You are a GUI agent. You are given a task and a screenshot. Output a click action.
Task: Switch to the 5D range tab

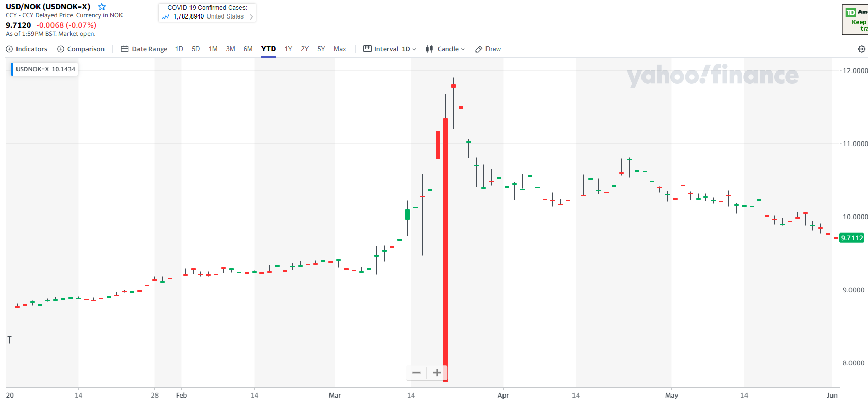coord(196,49)
